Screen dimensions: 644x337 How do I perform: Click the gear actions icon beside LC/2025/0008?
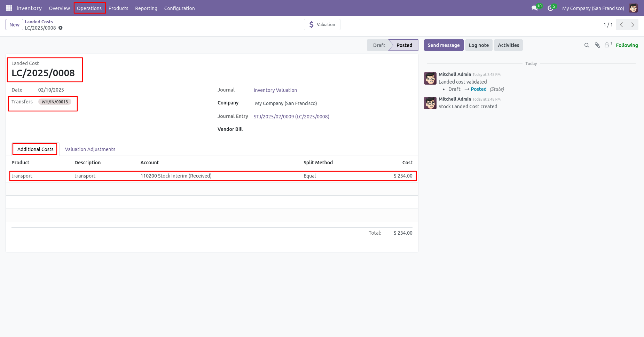tap(61, 28)
